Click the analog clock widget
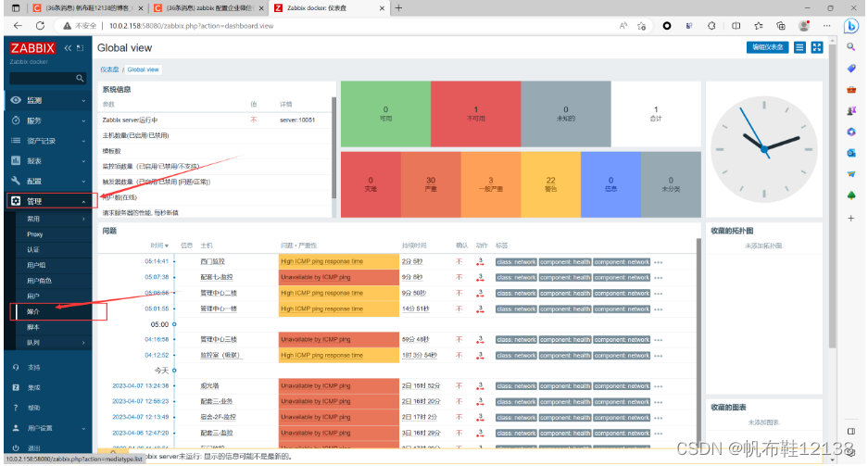This screenshot has height=466, width=868. point(764,149)
